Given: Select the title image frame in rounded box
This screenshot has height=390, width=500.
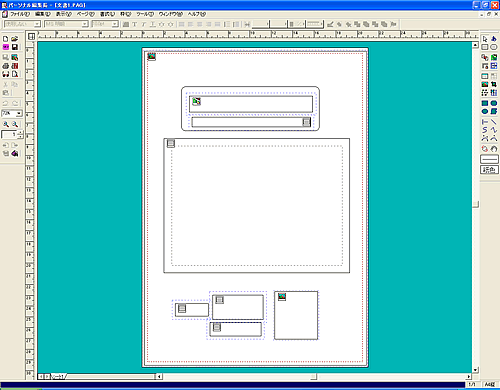Looking at the screenshot, I should coord(251,104).
